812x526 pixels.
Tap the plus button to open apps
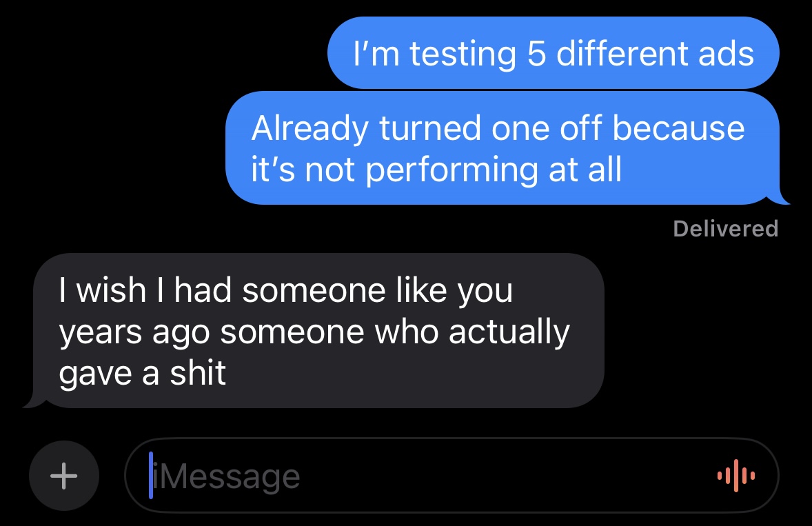click(x=64, y=475)
